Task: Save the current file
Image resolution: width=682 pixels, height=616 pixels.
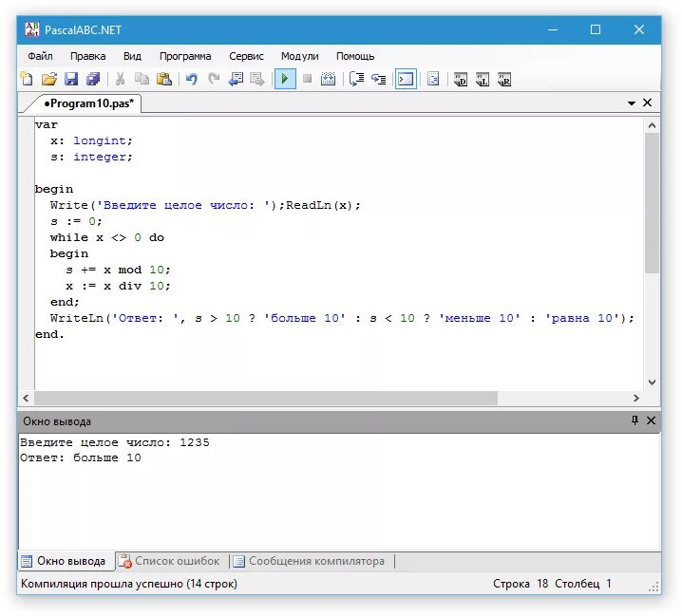Action: pos(71,79)
